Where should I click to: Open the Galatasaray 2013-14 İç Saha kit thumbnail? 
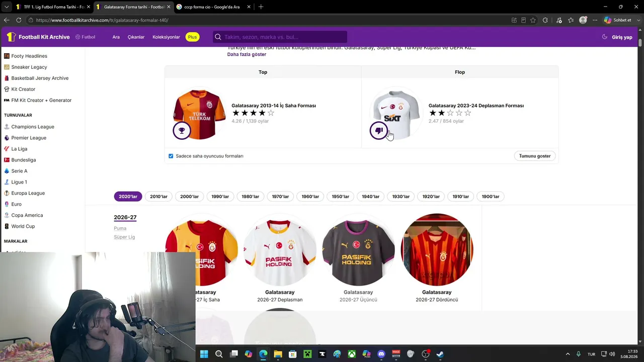(x=199, y=113)
